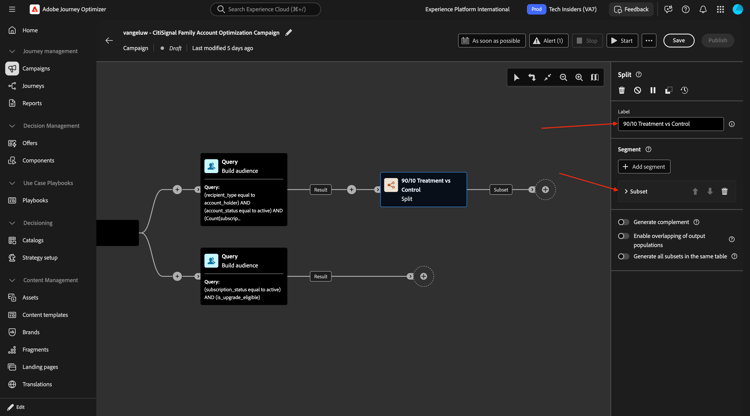
Task: Open the hamburger navigation menu
Action: pos(12,9)
